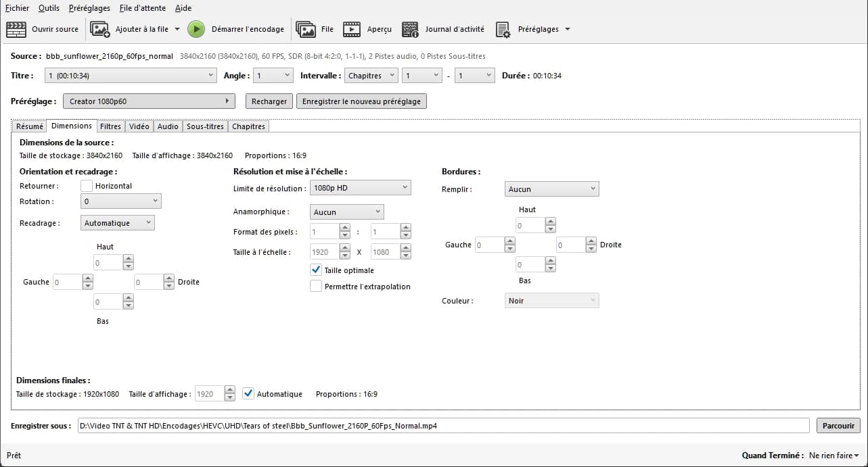Open the Couleur Noir color selector
The height and width of the screenshot is (467, 868).
551,301
